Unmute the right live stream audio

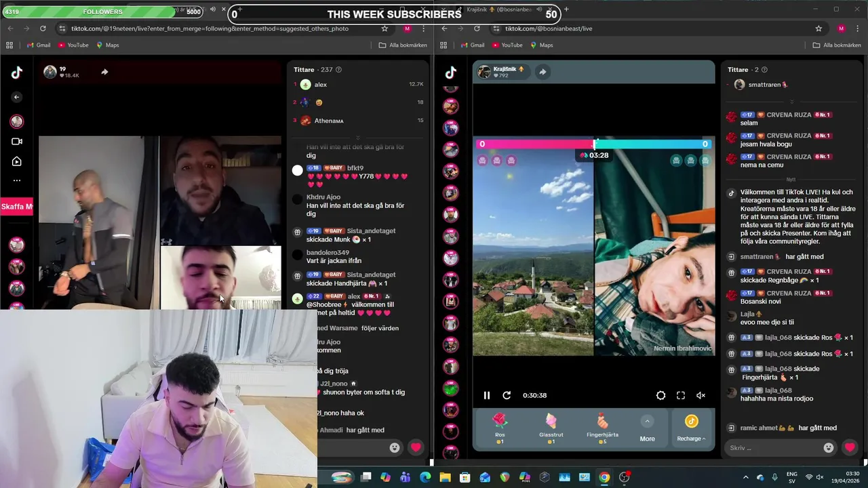coord(701,395)
